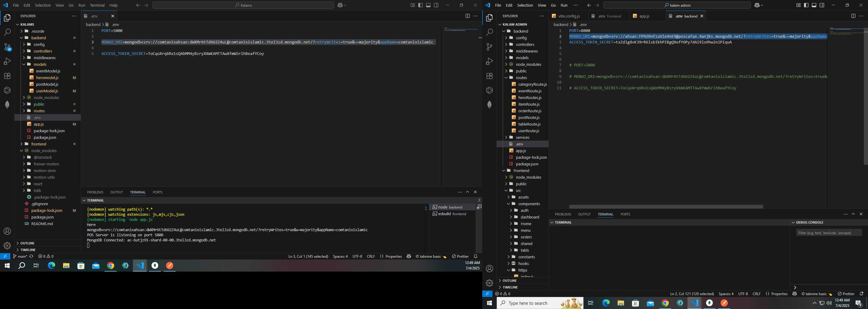Open MongoDB leaf icon in Kalams activity bar
Image resolution: width=868 pixels, height=309 pixels.
click(7, 105)
